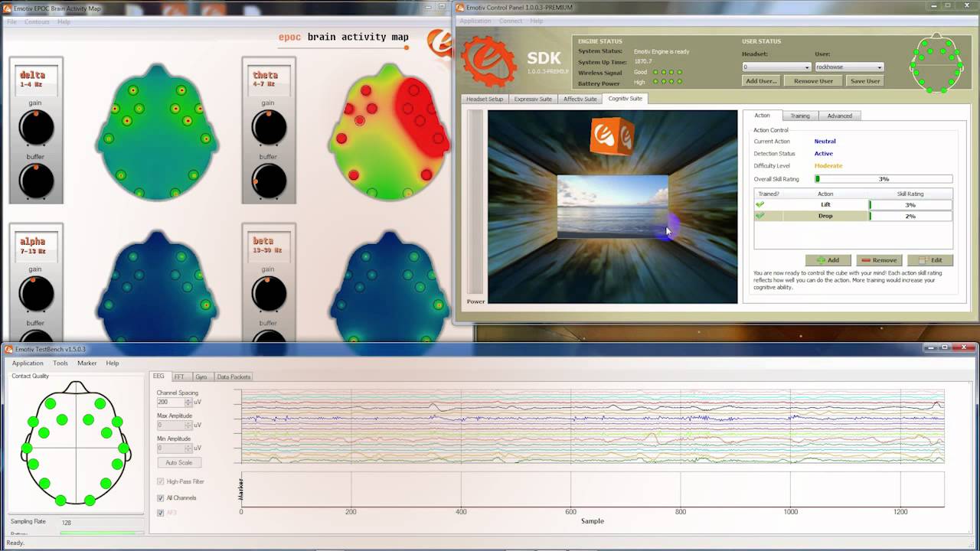Click the Max Amplitude stepper arrows
Screen dimensions: 980x551
188,425
